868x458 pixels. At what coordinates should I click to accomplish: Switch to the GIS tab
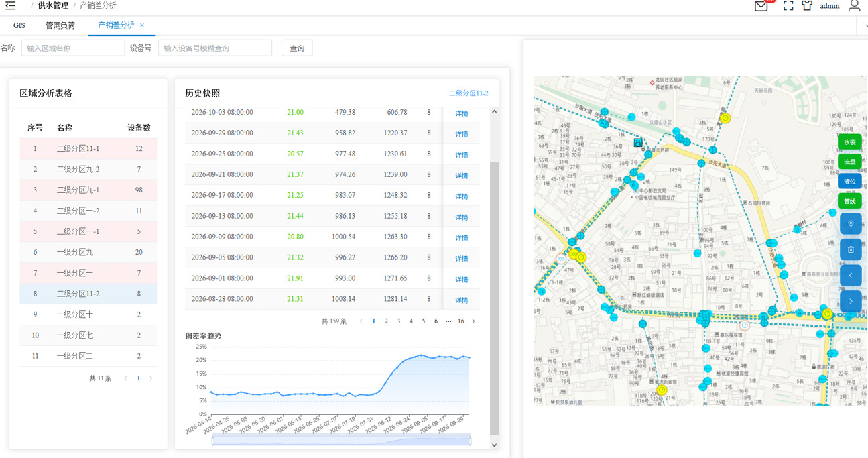point(19,25)
